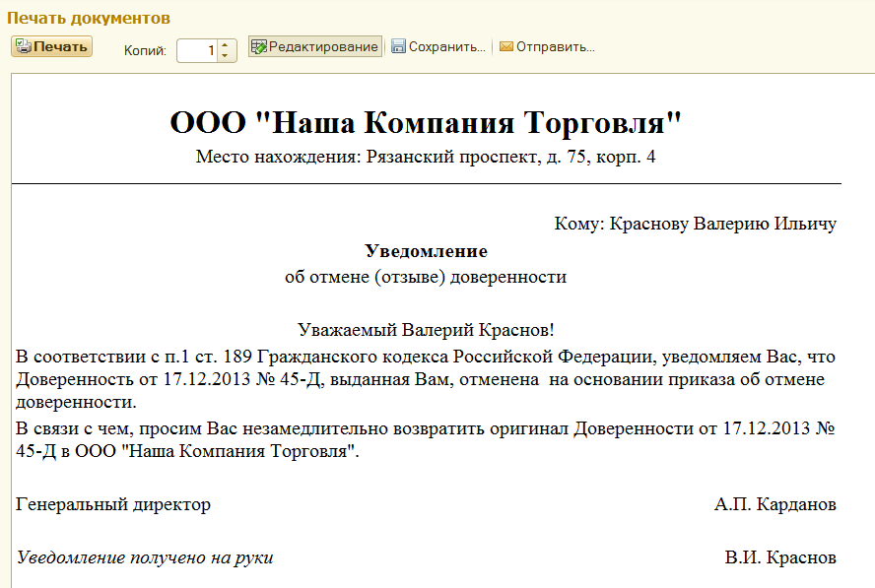Toggle the Редактирование mode button
Viewport: 875px width, 588px height.
(314, 47)
